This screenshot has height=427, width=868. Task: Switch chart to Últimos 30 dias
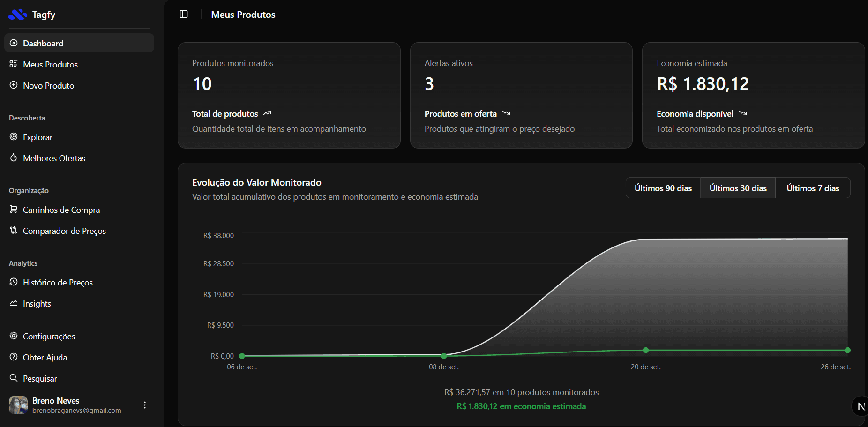[738, 188]
